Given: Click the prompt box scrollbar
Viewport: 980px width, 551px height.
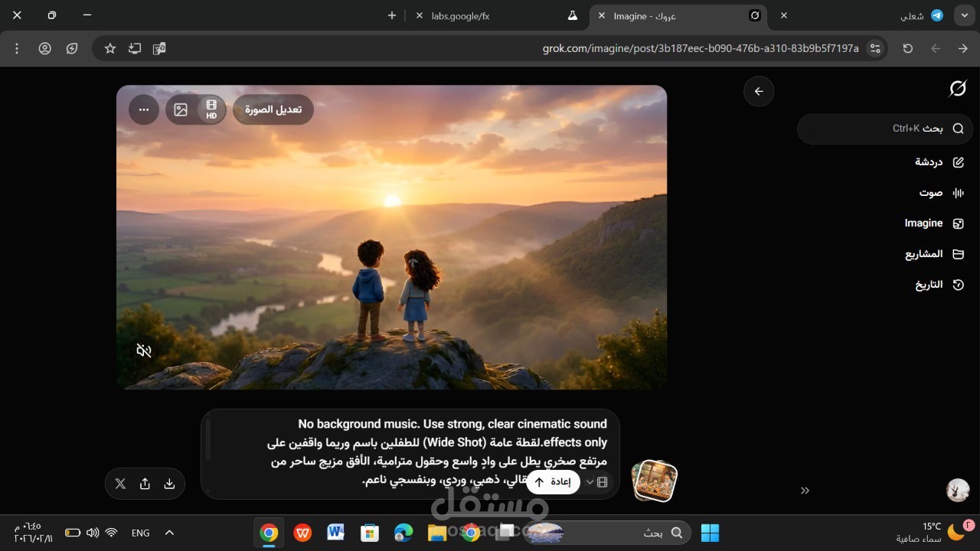Looking at the screenshot, I should pos(207,439).
